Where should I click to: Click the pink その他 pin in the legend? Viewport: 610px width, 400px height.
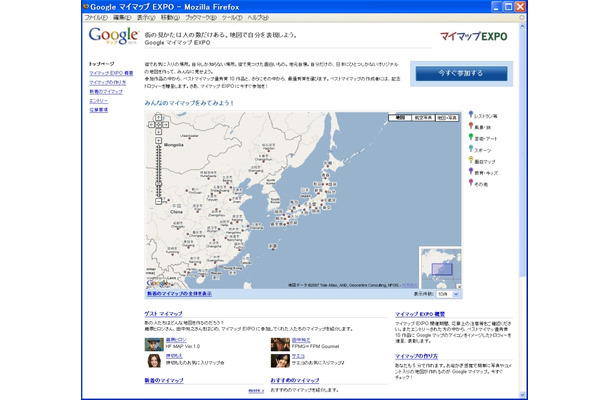(x=471, y=182)
